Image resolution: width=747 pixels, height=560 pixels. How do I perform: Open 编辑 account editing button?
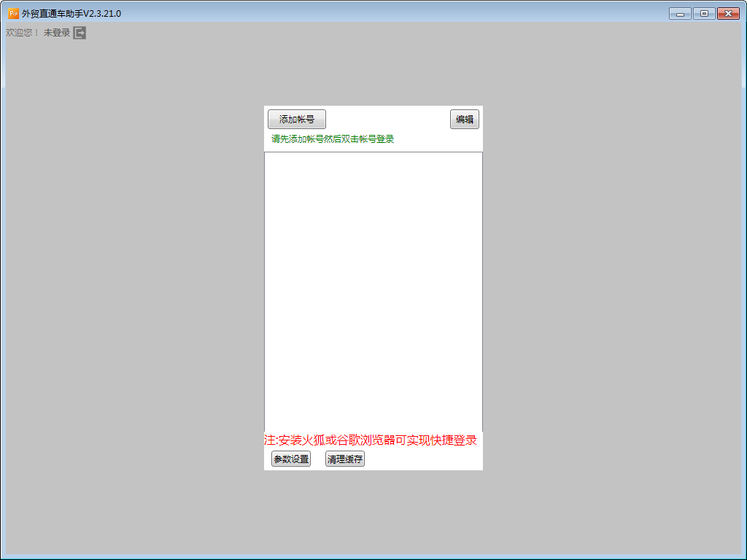465,119
